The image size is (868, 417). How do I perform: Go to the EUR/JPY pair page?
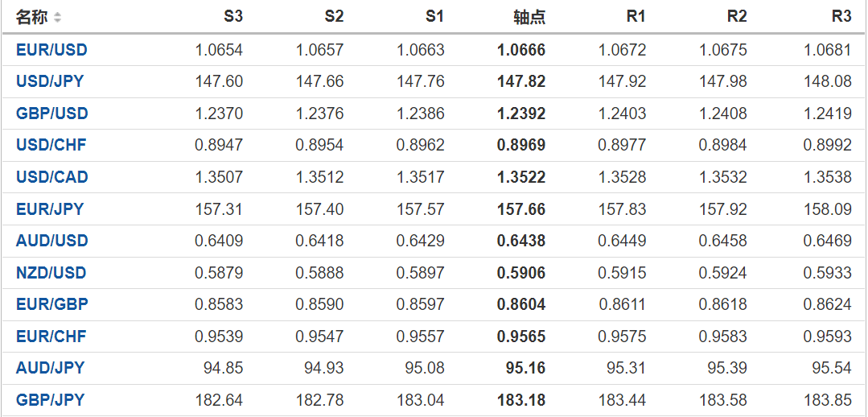coord(50,209)
